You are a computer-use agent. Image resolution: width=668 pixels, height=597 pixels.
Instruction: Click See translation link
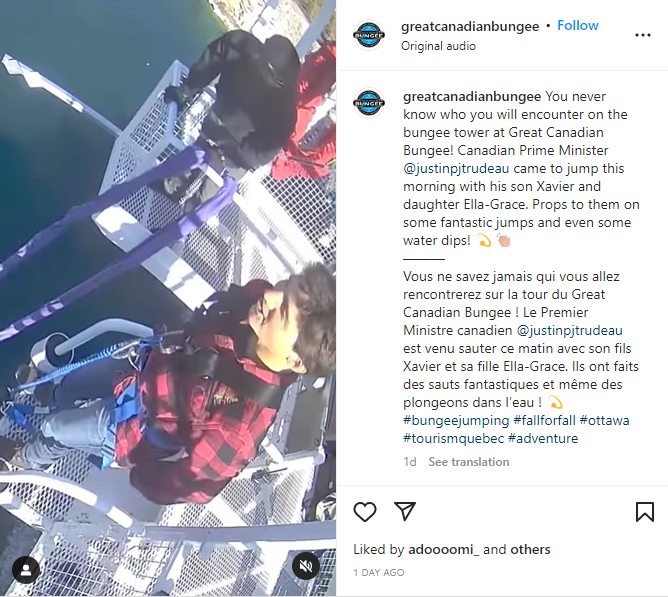point(469,462)
